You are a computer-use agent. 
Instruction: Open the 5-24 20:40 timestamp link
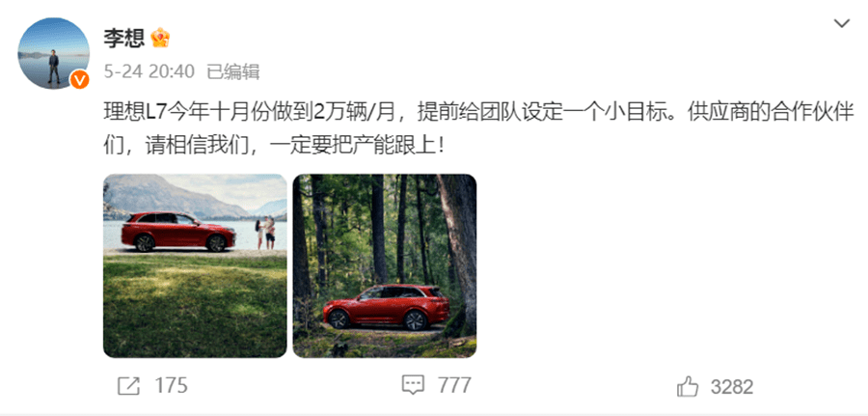149,71
